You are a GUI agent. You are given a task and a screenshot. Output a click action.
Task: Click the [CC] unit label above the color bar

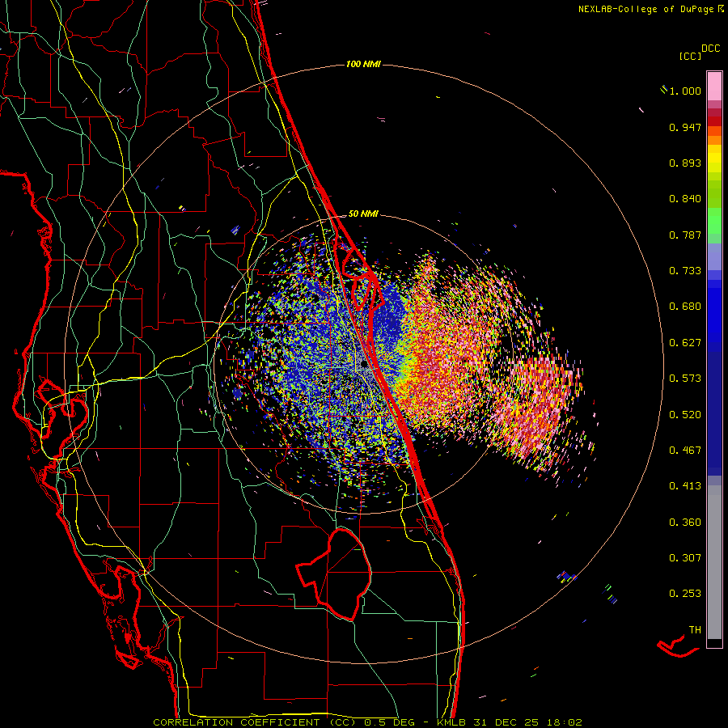pos(691,56)
